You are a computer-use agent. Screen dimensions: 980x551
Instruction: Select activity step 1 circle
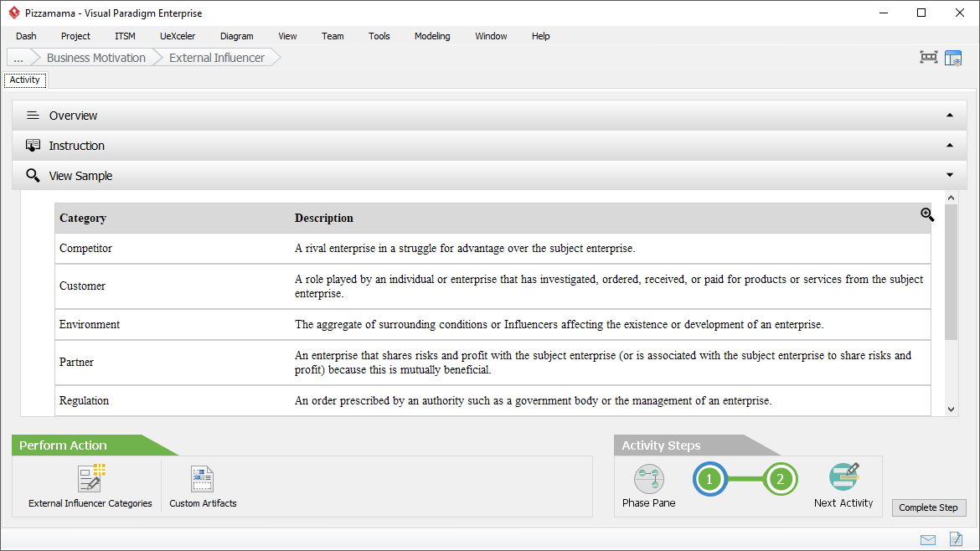709,480
